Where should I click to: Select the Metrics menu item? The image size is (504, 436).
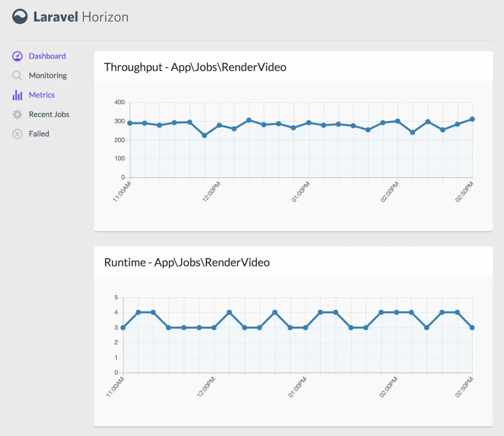point(41,95)
